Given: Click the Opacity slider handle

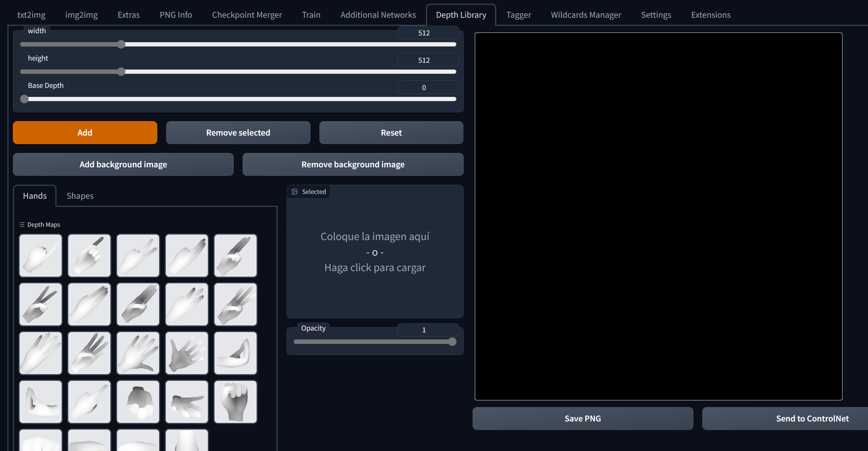Looking at the screenshot, I should click(452, 342).
